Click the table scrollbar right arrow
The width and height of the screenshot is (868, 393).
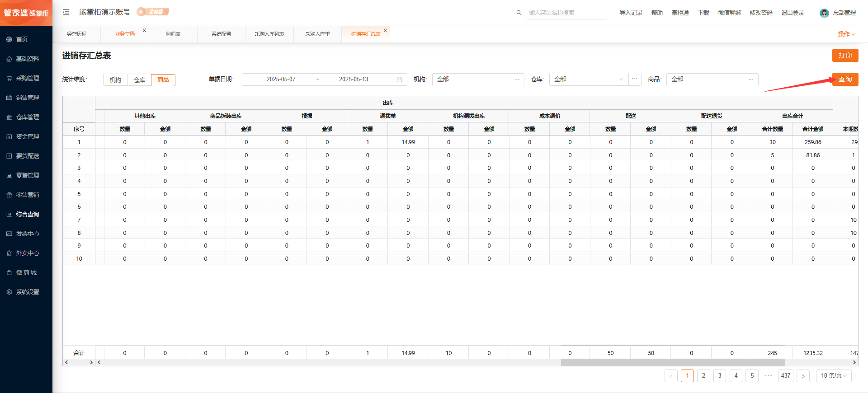pos(854,362)
